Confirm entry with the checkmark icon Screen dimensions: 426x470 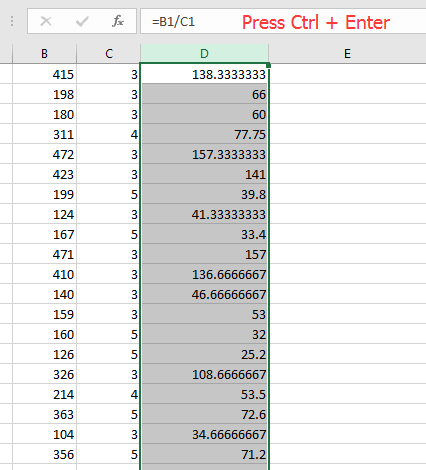point(82,22)
